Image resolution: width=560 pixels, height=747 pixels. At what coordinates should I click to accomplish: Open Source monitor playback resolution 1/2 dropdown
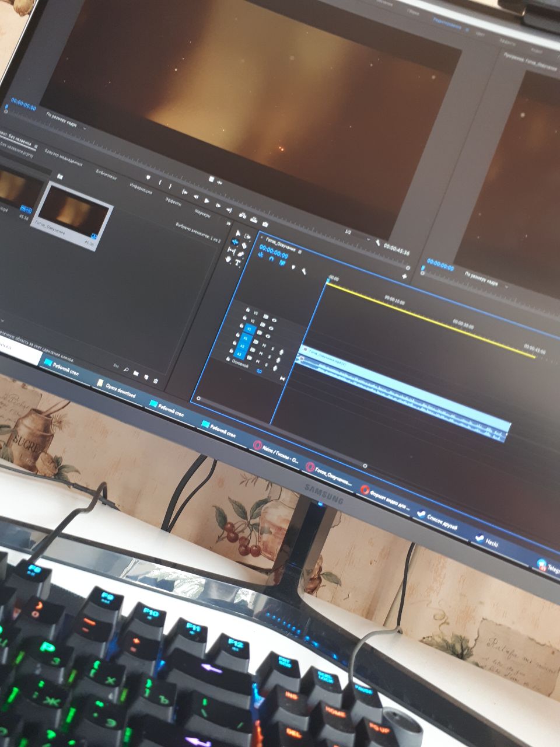coord(357,236)
